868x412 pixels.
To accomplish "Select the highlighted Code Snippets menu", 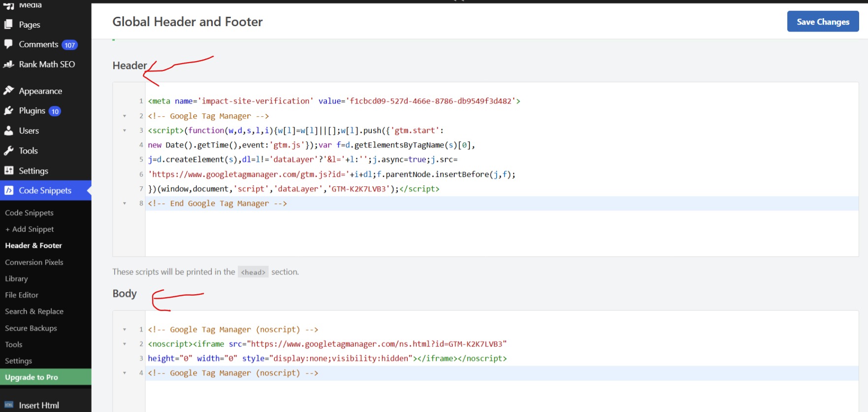I will [45, 190].
